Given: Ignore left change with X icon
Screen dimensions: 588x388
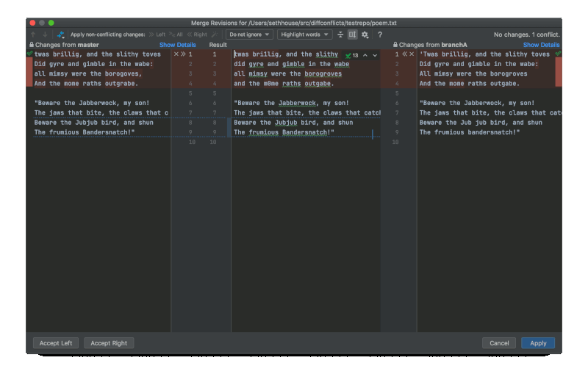Looking at the screenshot, I should pos(176,54).
